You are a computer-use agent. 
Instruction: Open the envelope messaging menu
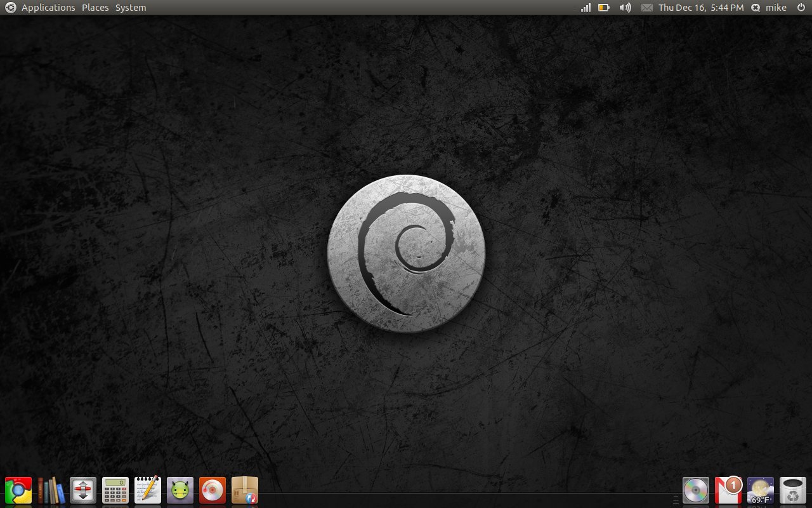[x=646, y=8]
